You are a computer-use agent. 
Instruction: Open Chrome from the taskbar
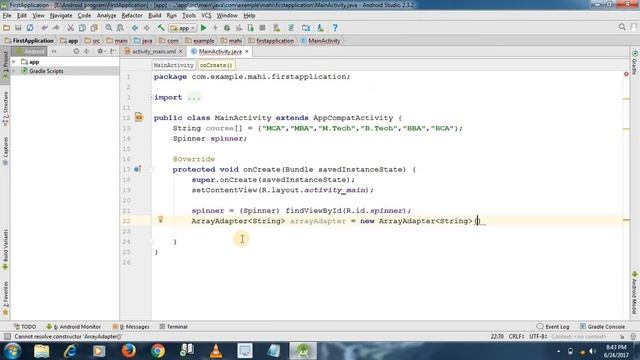[158, 351]
